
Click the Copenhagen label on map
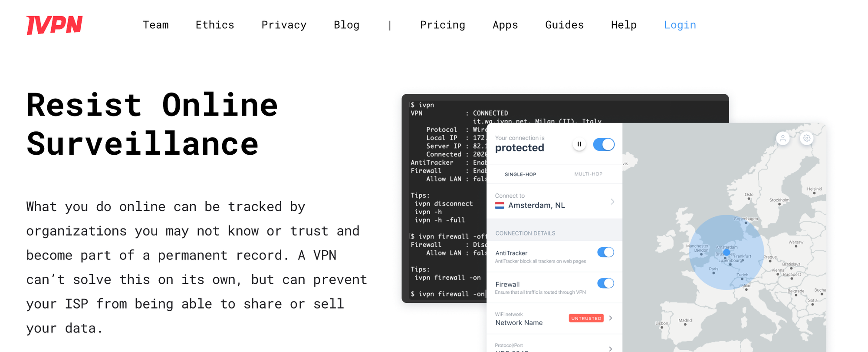[746, 219]
